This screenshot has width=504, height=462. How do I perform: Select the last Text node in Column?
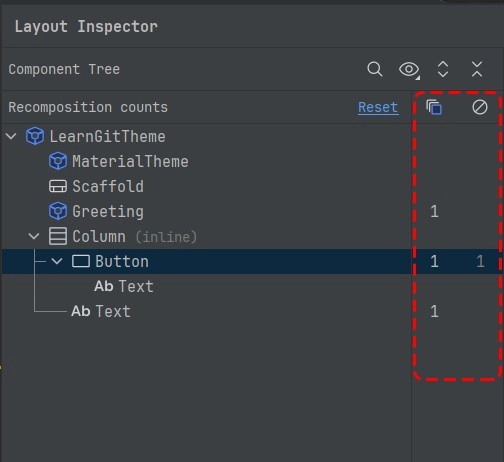(x=101, y=311)
